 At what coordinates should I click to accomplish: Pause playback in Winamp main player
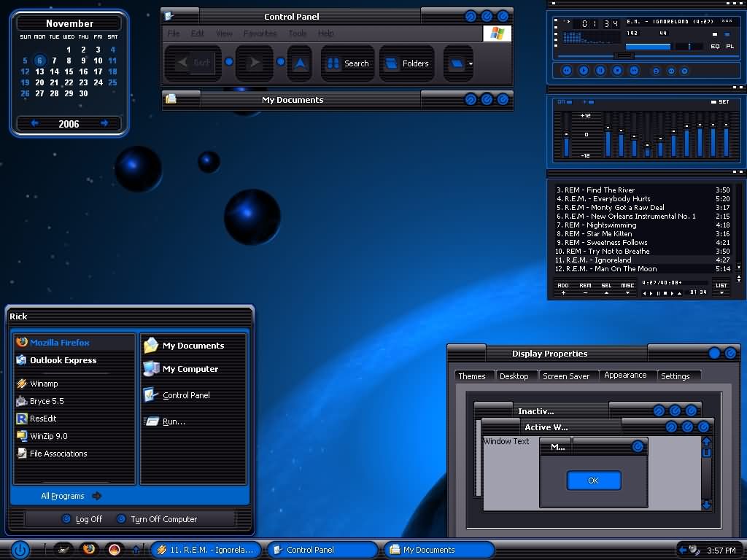click(x=600, y=71)
